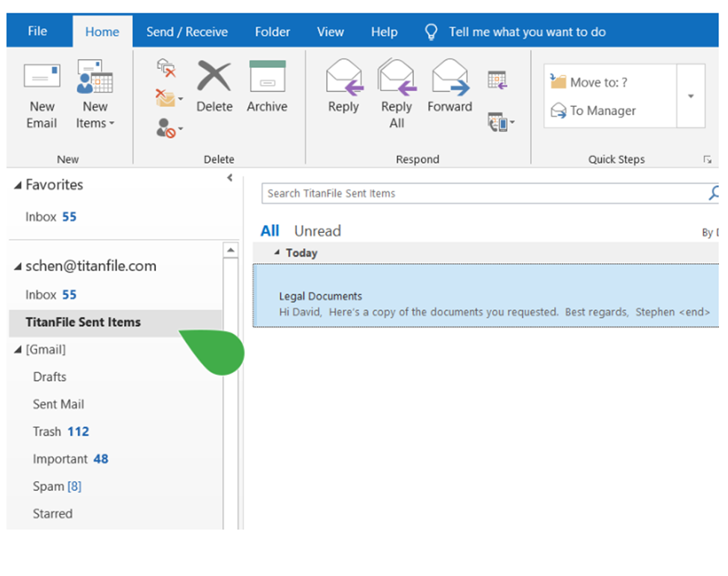Show All messages filter
Viewport: 728px width, 576px height.
[270, 231]
